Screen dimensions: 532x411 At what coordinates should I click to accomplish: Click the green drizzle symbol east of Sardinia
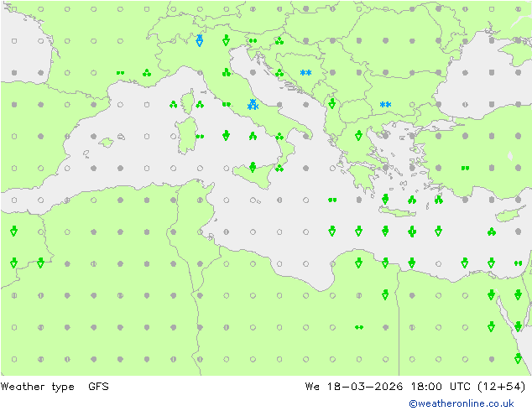(x=200, y=137)
